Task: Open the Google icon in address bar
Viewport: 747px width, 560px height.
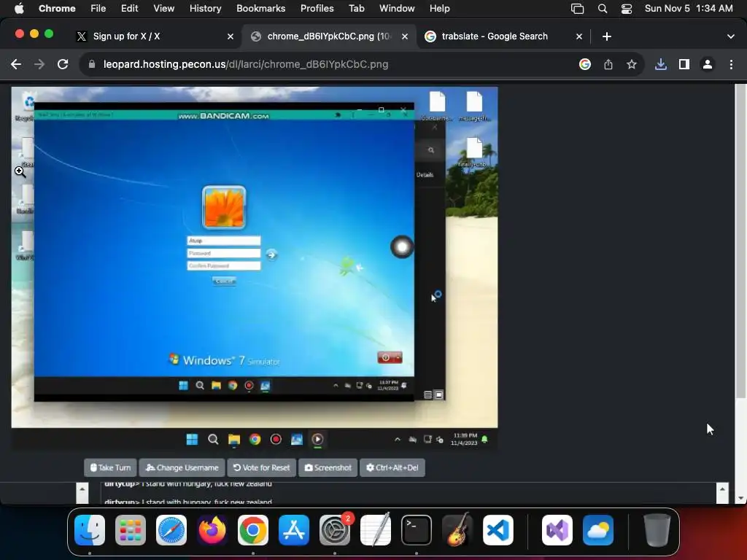Action: point(585,64)
